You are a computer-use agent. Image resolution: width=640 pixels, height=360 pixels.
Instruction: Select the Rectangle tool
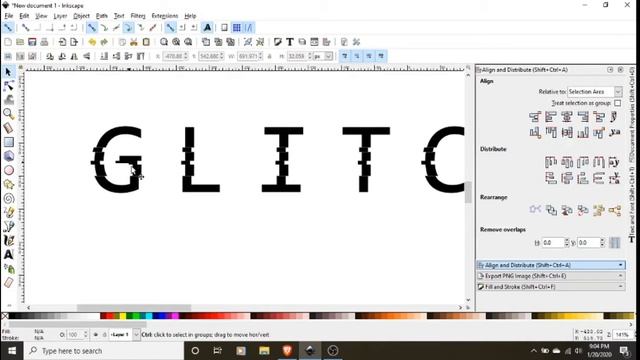tap(8, 142)
